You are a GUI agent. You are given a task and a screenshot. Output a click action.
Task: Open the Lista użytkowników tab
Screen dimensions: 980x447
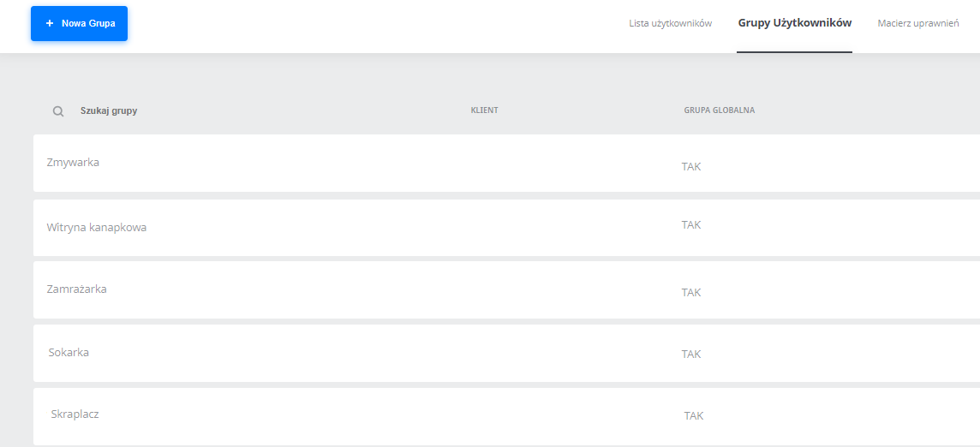(x=671, y=24)
